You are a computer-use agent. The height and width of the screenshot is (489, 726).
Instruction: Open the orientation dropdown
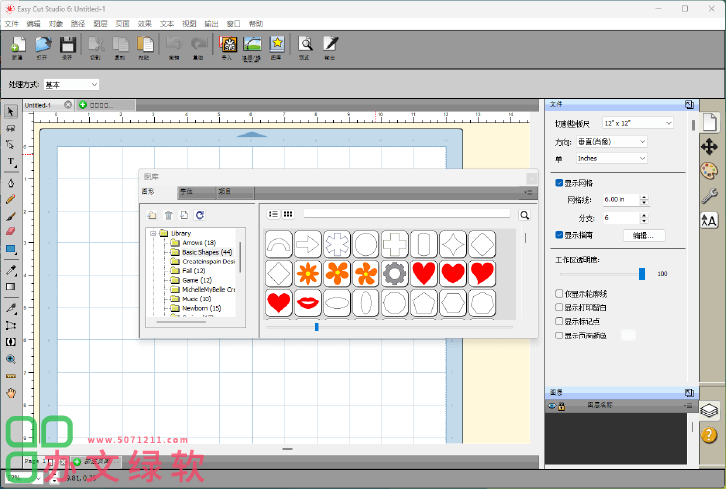coord(611,142)
